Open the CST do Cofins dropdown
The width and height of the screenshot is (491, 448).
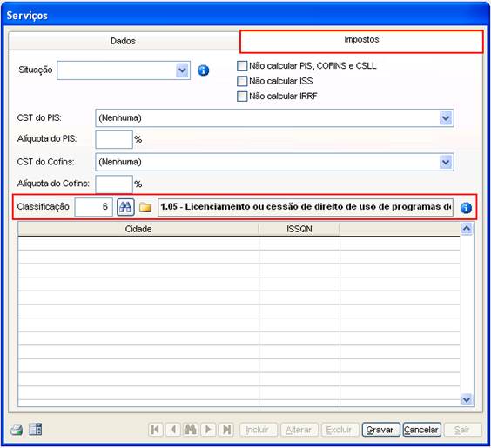[x=446, y=163]
